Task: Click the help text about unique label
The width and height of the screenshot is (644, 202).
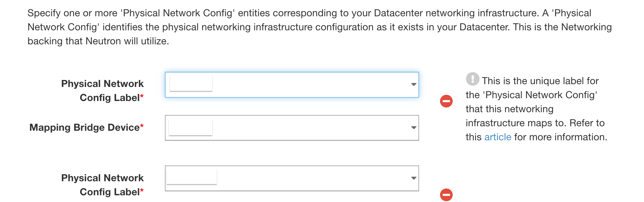Action: click(536, 109)
